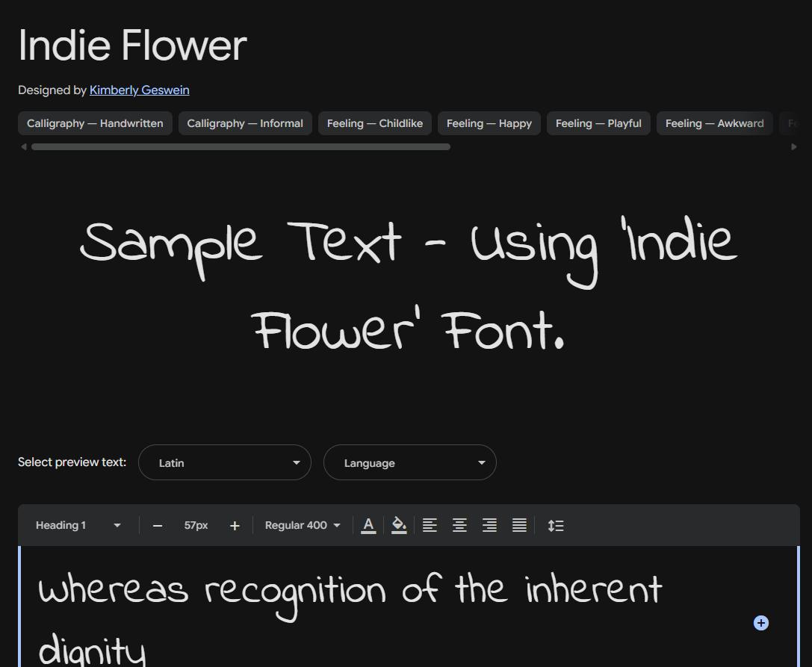812x667 pixels.
Task: Select Feeling — Playful tag
Action: click(598, 123)
